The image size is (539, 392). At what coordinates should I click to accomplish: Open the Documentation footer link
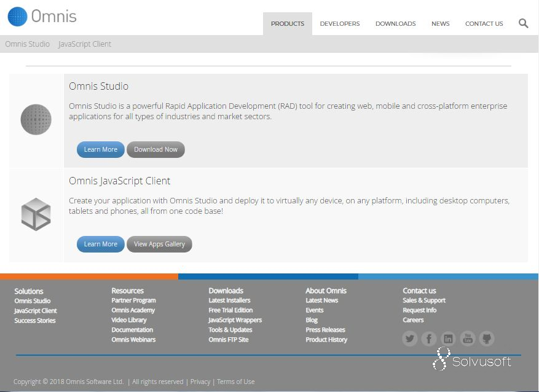coord(132,329)
